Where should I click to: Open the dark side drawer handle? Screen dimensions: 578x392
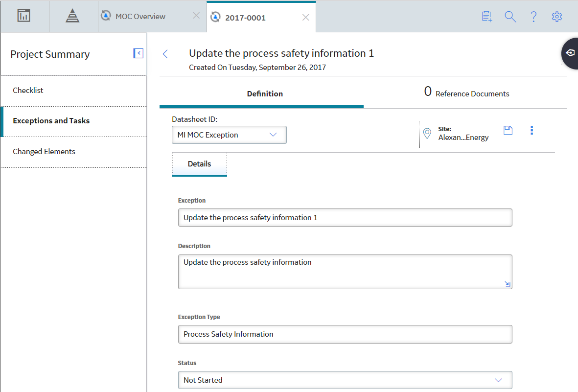(570, 53)
